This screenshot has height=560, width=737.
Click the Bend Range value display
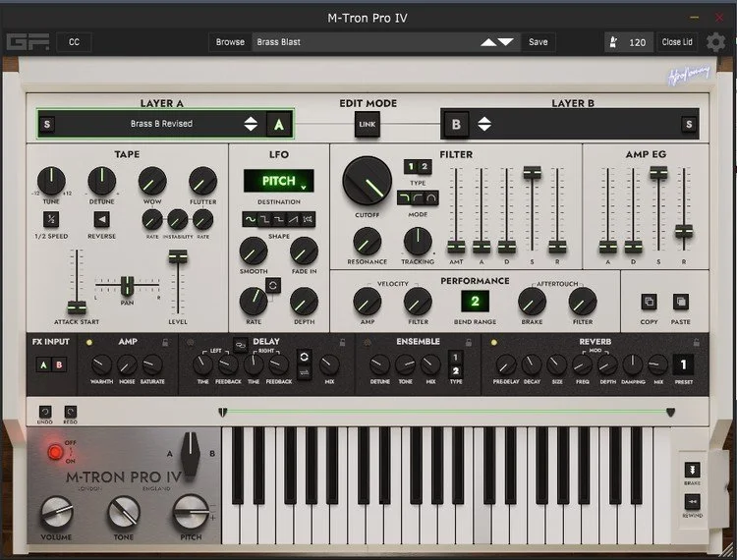click(475, 302)
